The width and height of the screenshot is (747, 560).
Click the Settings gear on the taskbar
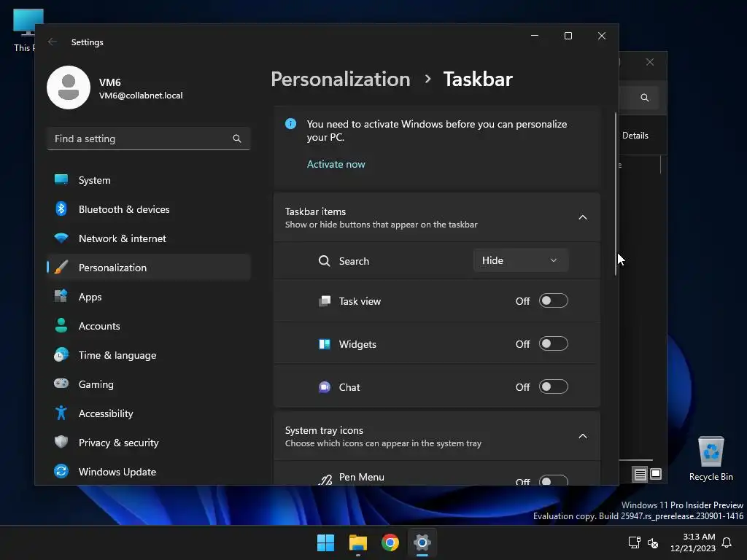422,542
